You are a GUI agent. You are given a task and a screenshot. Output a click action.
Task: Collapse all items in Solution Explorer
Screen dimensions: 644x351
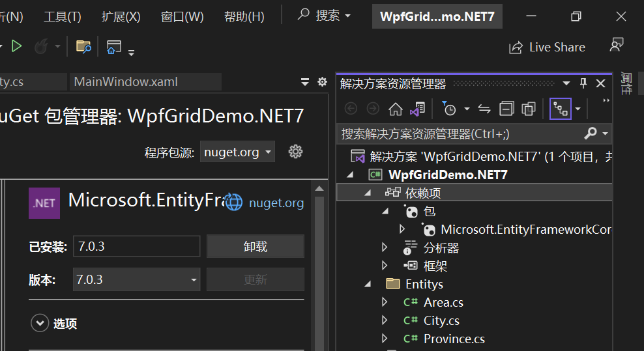(x=506, y=109)
